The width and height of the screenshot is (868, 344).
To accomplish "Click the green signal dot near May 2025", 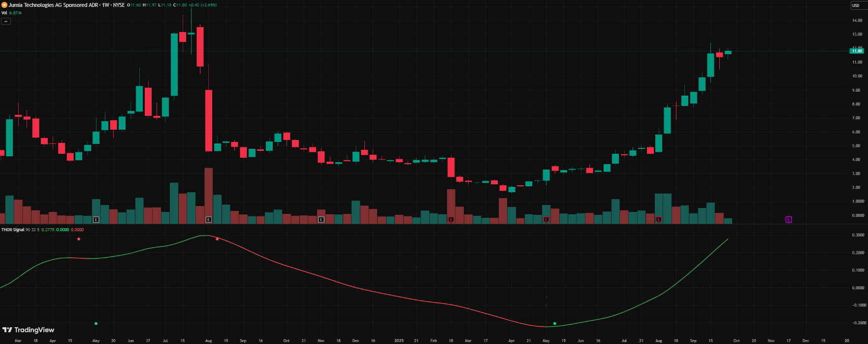I will coord(555,324).
